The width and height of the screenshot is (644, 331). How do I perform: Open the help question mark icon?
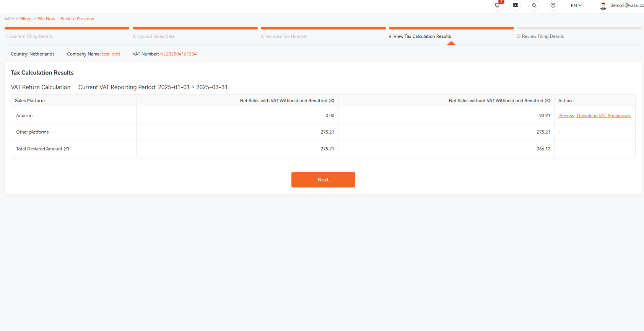pyautogui.click(x=553, y=5)
